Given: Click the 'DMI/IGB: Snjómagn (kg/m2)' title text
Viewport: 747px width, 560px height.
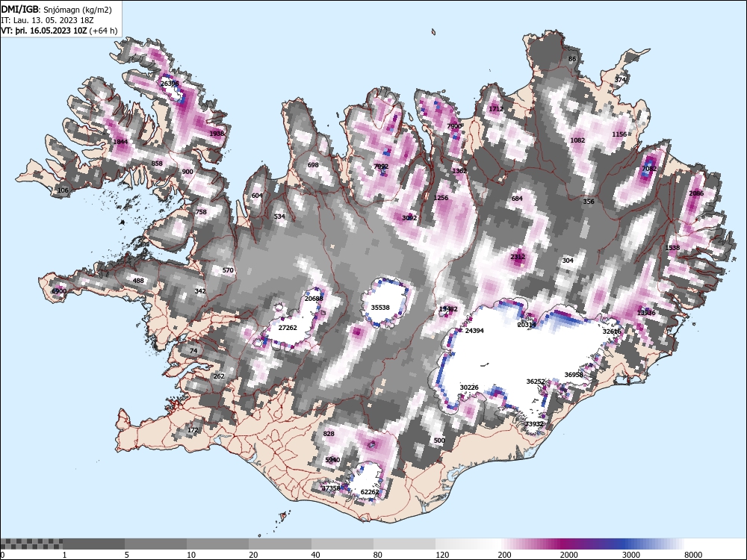Looking at the screenshot, I should [x=56, y=10].
